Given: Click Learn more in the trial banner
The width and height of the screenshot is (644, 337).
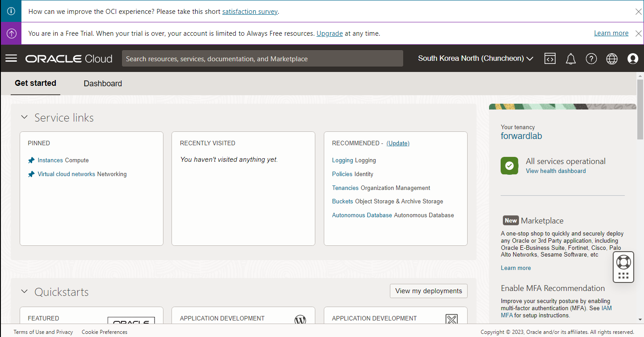Looking at the screenshot, I should (x=611, y=33).
